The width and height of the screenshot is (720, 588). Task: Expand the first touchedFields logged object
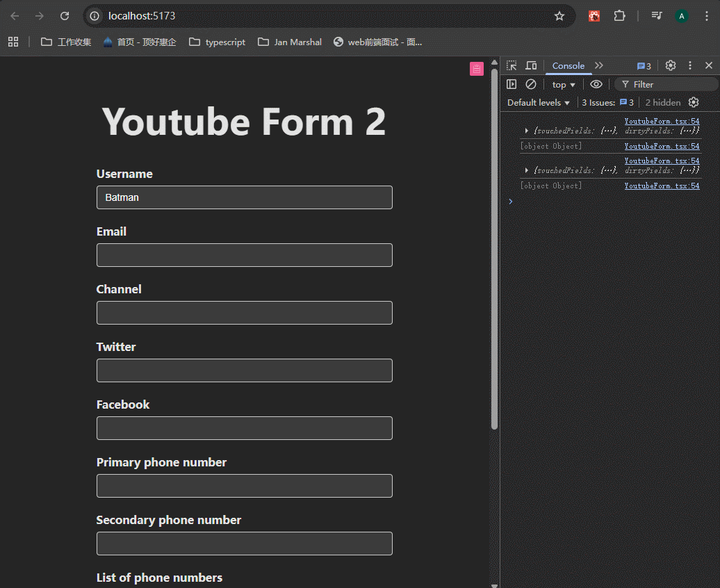coord(527,131)
